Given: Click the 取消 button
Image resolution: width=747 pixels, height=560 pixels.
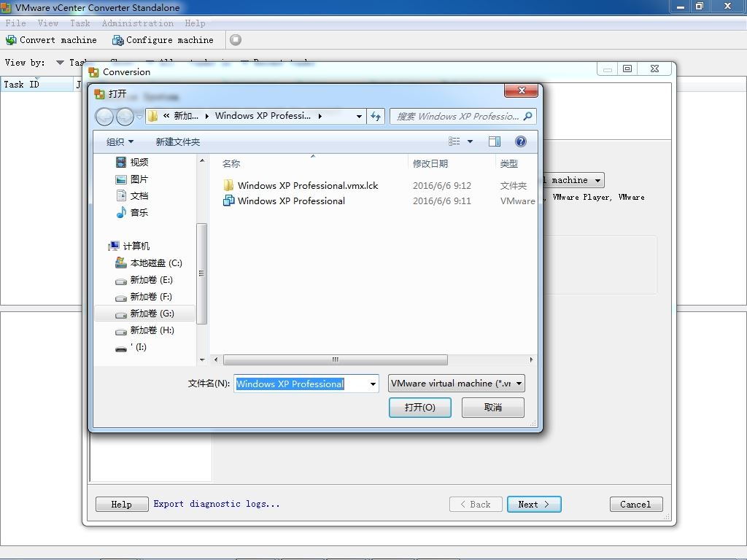Looking at the screenshot, I should coord(493,408).
